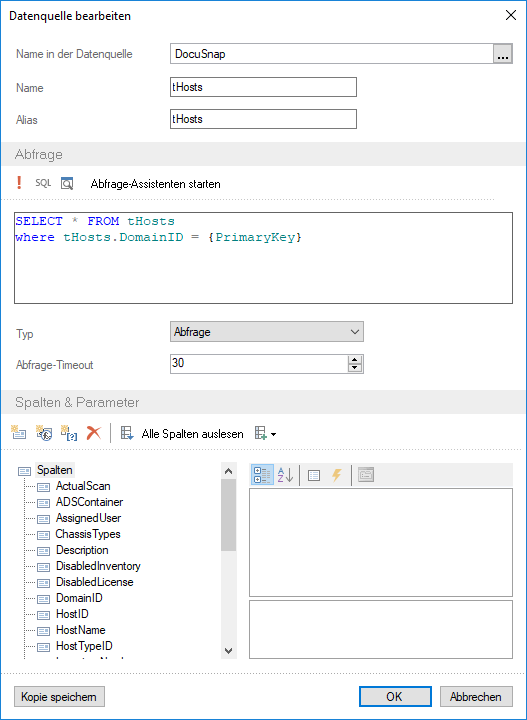The image size is (527, 720).
Task: Click the SQL icon in Abfrage toolbar
Action: click(x=43, y=183)
